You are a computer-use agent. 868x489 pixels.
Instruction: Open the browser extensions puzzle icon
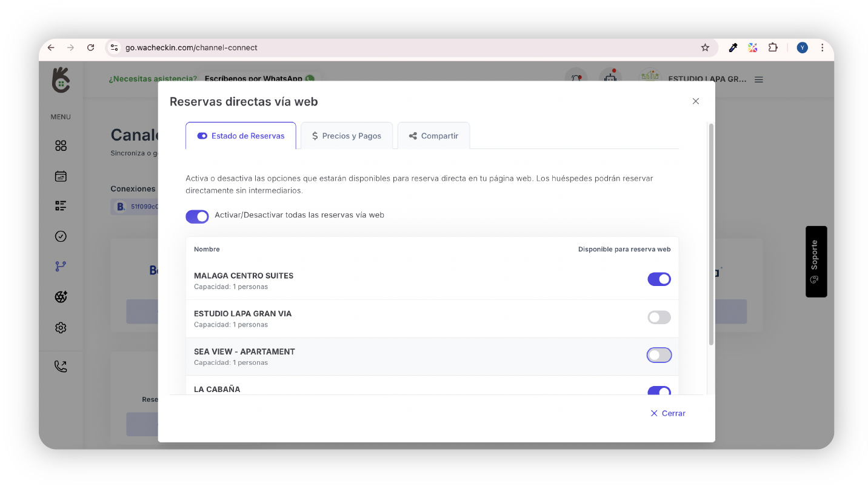773,48
